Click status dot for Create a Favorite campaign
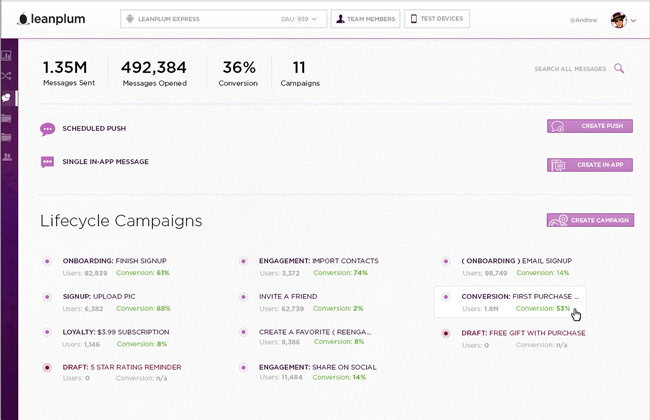 pyautogui.click(x=244, y=332)
